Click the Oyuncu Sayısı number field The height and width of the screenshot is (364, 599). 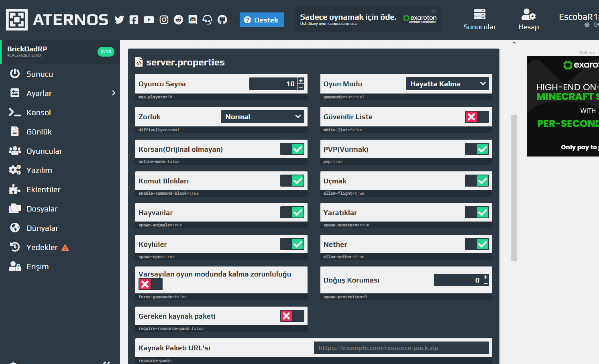(273, 84)
